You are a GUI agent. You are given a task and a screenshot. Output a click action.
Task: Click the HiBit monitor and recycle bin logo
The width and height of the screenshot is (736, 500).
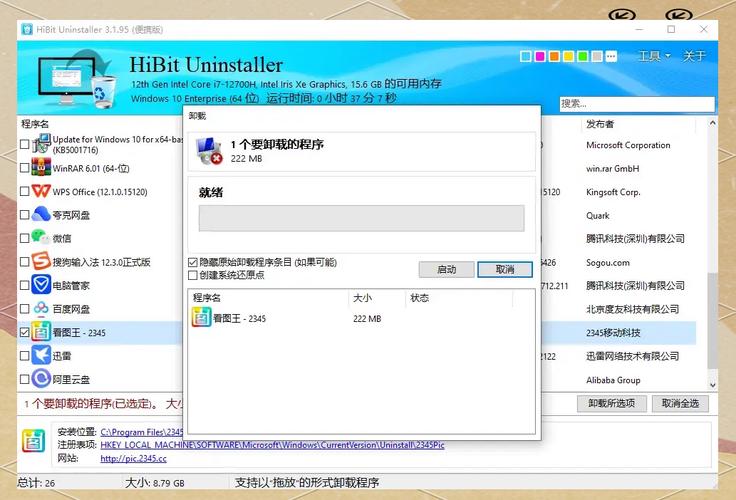coord(78,77)
